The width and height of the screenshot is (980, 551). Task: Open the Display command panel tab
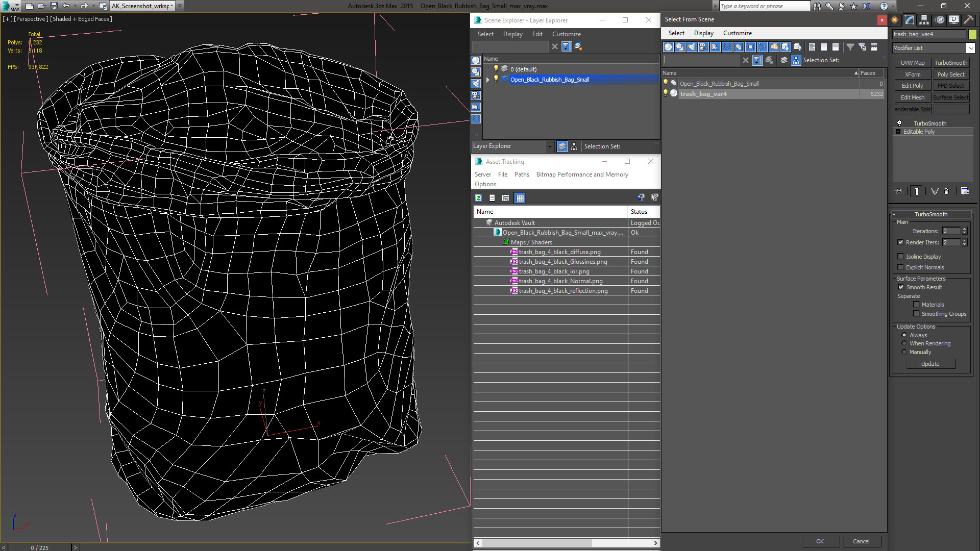pyautogui.click(x=954, y=20)
